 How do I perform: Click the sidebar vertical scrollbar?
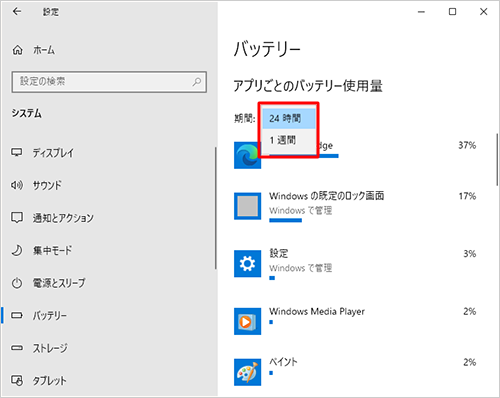pyautogui.click(x=216, y=208)
